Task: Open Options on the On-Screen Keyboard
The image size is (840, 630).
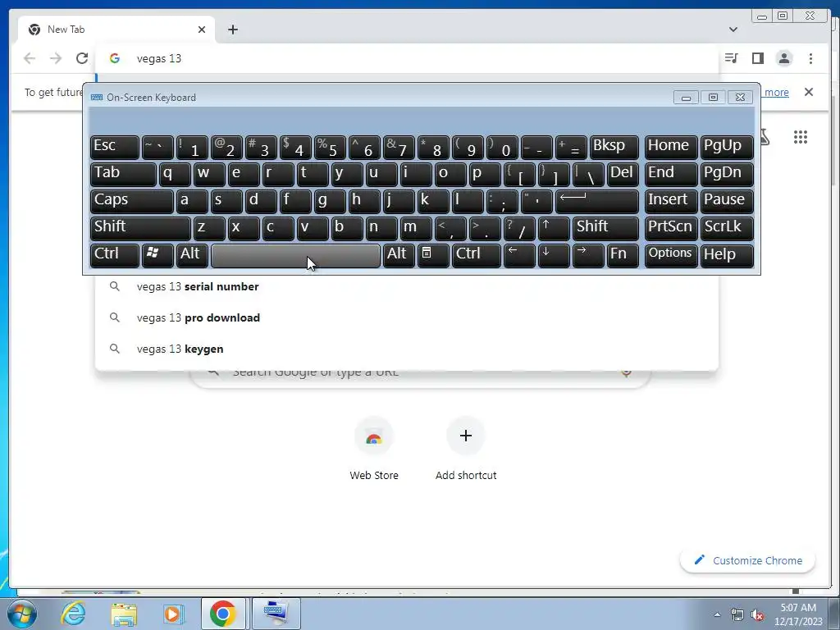Action: point(671,255)
